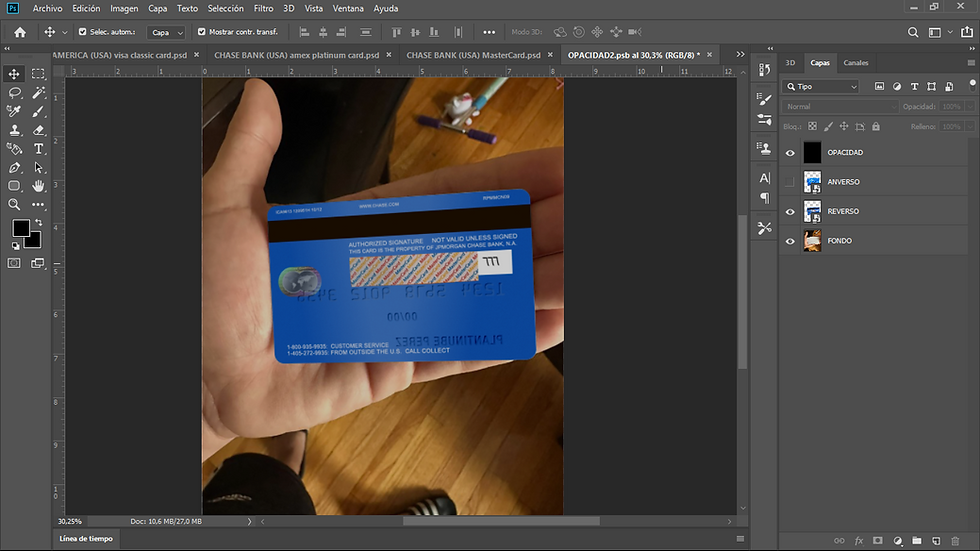Toggle filter for type layers
The height and width of the screenshot is (551, 980).
pos(914,86)
